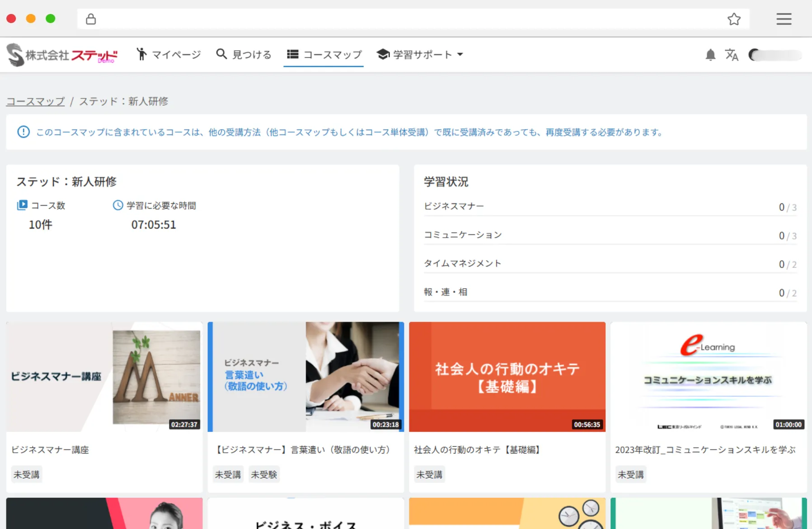Expand the 学習サポート dropdown

[x=420, y=55]
